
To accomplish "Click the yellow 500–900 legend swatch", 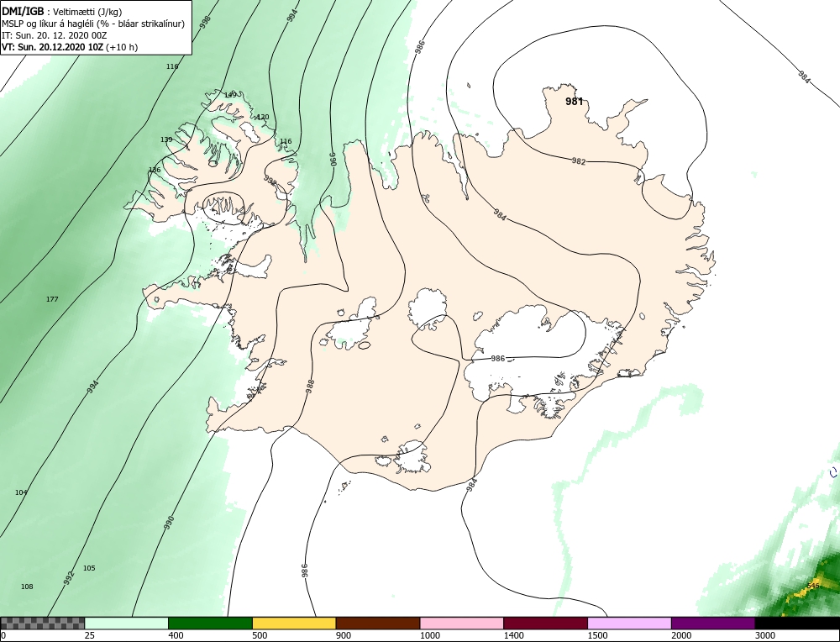I will tap(294, 624).
